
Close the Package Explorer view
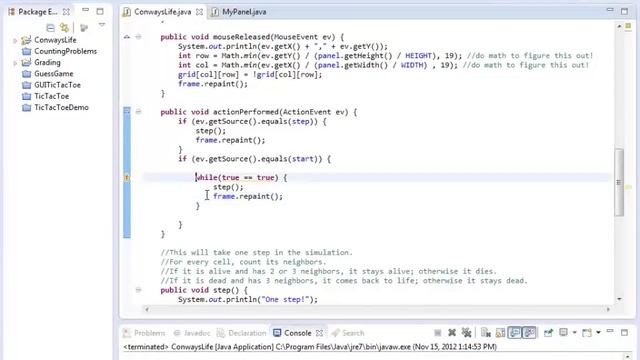tap(66, 12)
